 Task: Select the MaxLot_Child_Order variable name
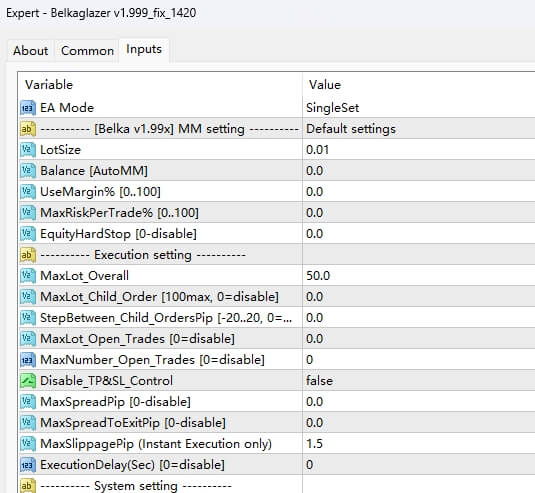(159, 297)
